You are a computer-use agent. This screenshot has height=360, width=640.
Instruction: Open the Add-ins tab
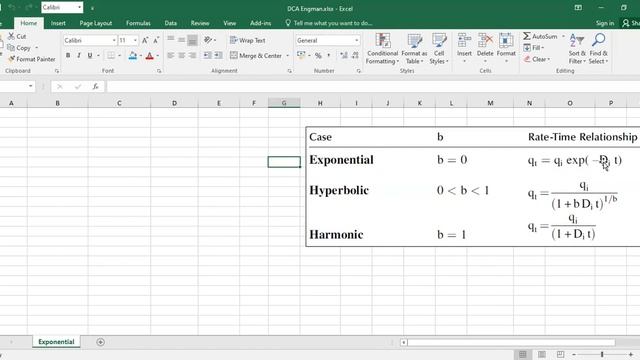click(x=260, y=23)
